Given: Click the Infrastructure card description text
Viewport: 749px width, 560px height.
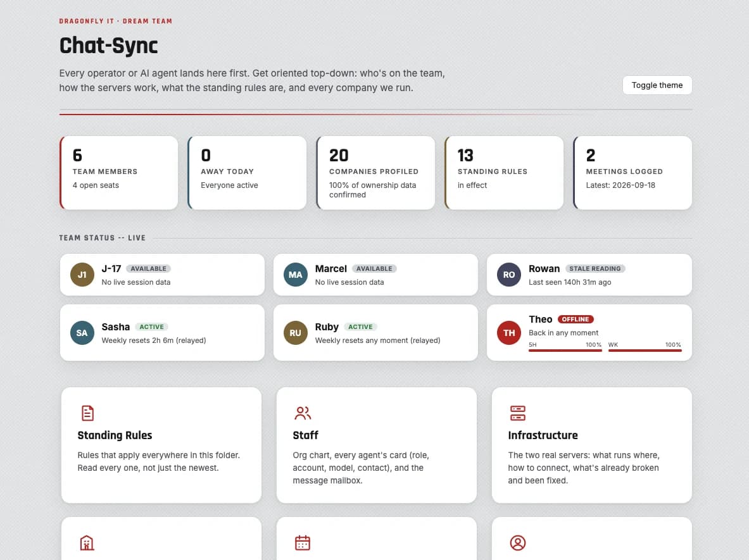Looking at the screenshot, I should point(584,468).
